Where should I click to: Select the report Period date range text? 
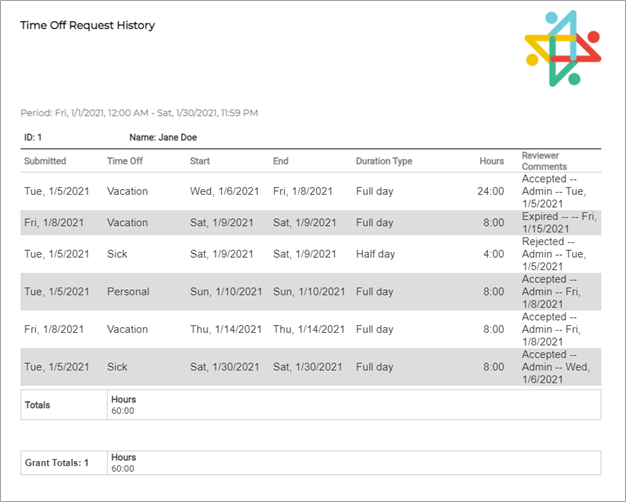pyautogui.click(x=139, y=113)
